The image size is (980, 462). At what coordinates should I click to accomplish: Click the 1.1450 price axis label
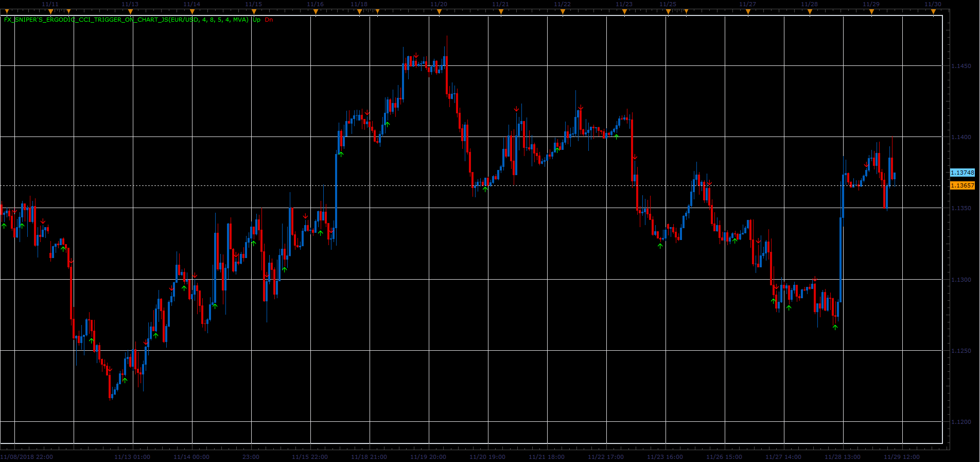tap(961, 66)
